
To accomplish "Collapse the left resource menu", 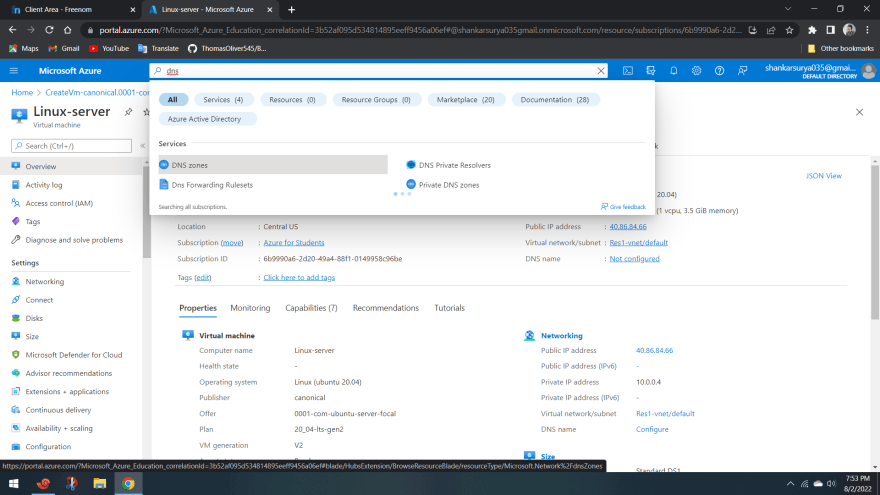I will tap(143, 146).
